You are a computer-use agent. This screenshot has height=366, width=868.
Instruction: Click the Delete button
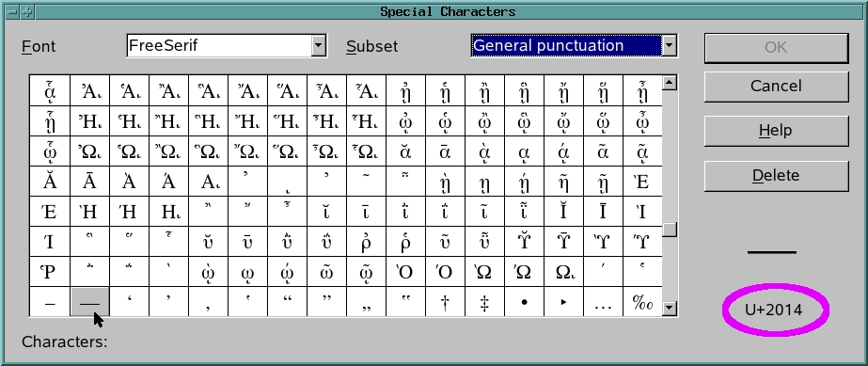(x=776, y=176)
